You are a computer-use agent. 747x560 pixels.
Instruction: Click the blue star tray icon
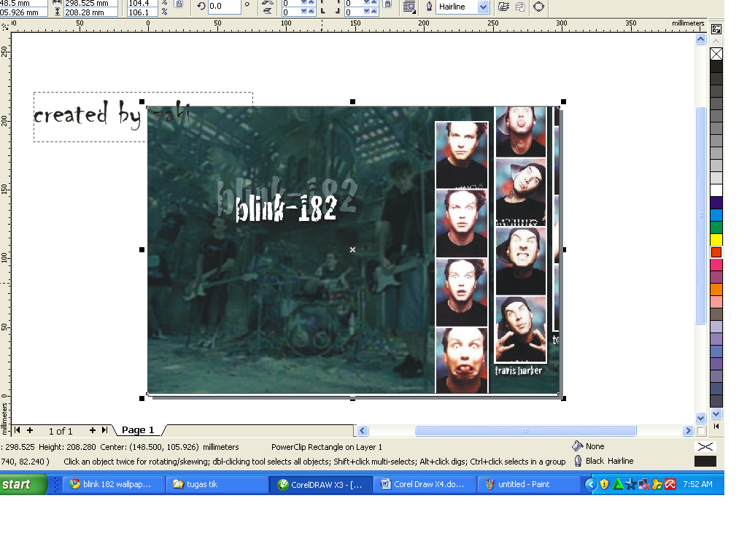click(x=631, y=485)
